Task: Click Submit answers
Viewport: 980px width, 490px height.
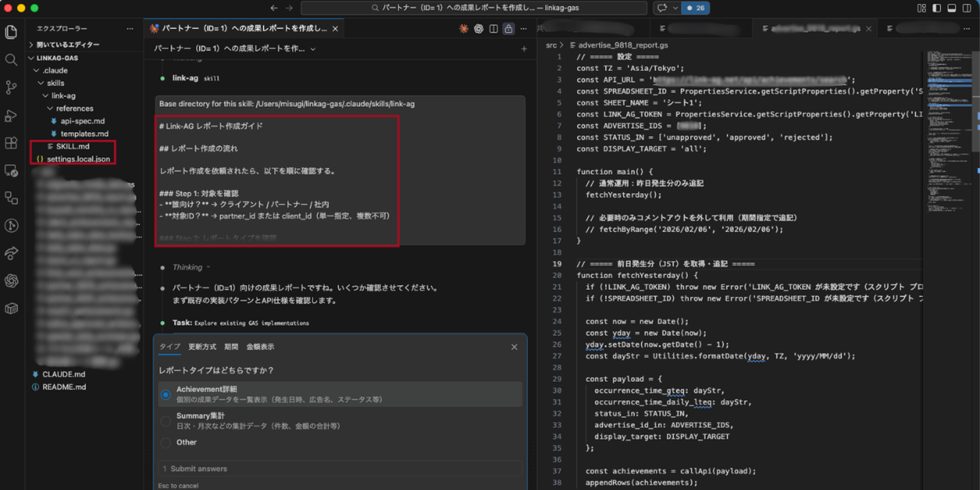Action: (x=199, y=468)
